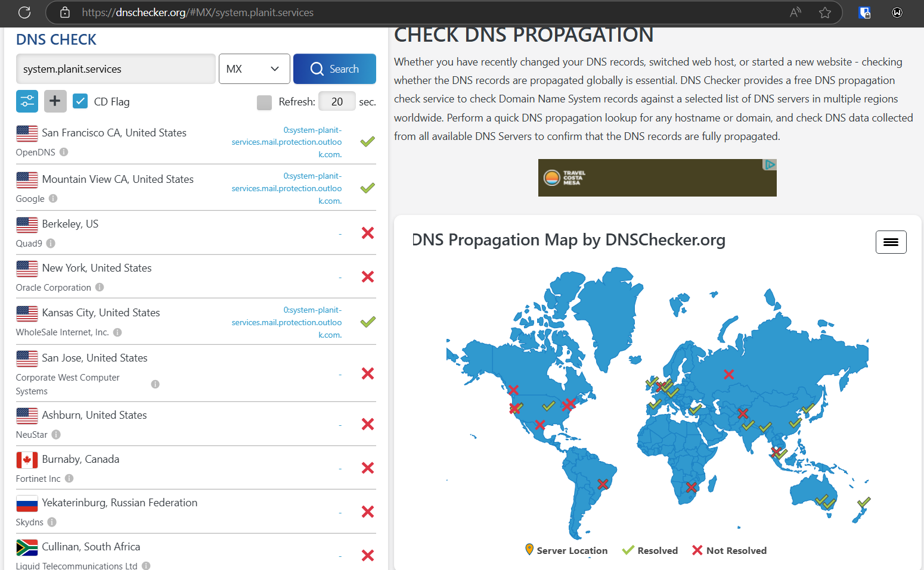
Task: Select the South Africa flag beside Cullinan
Action: (27, 547)
